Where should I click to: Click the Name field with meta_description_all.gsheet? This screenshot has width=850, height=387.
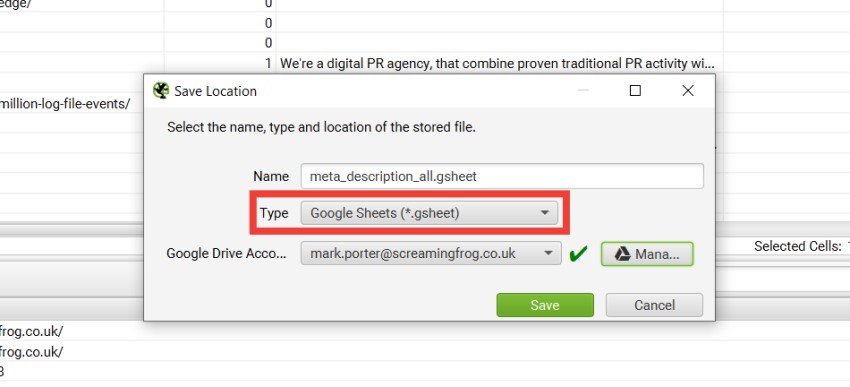(502, 176)
